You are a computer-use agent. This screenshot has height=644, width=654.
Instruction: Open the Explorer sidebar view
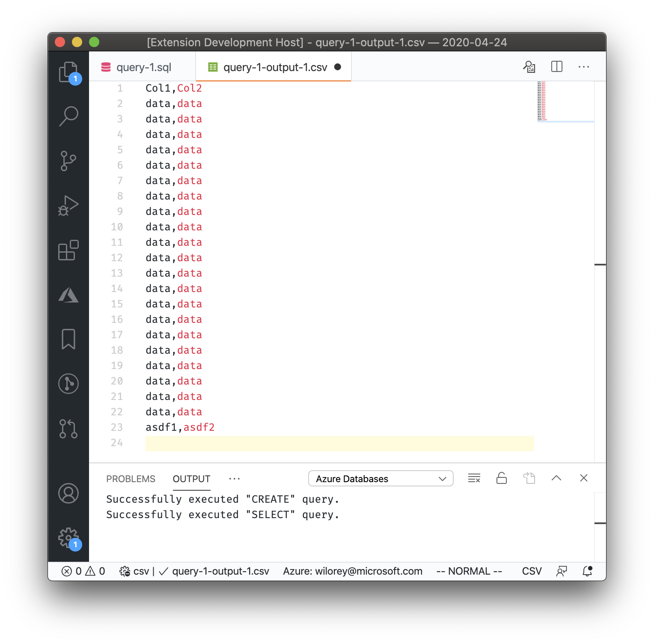68,72
